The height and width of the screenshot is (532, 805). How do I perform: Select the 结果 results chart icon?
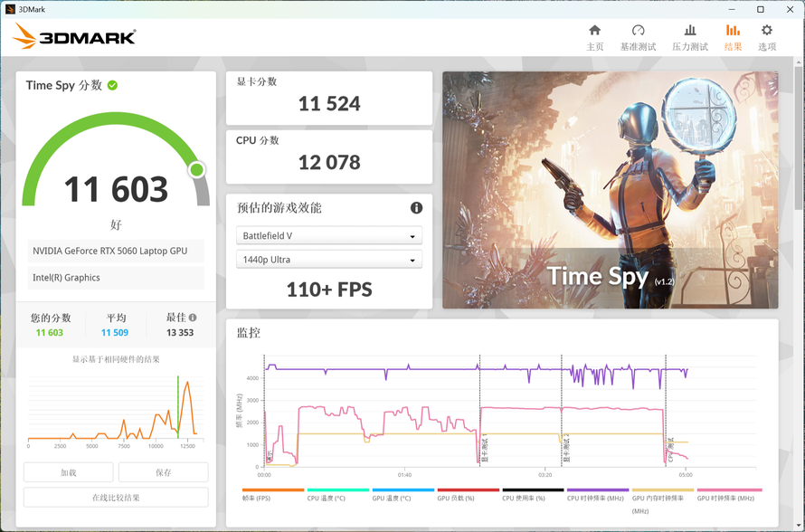tap(733, 30)
